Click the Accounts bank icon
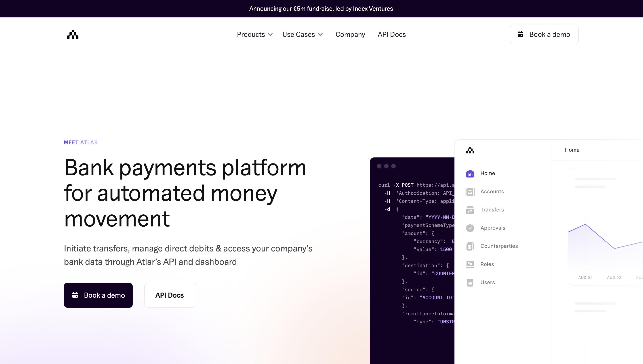 click(x=470, y=192)
